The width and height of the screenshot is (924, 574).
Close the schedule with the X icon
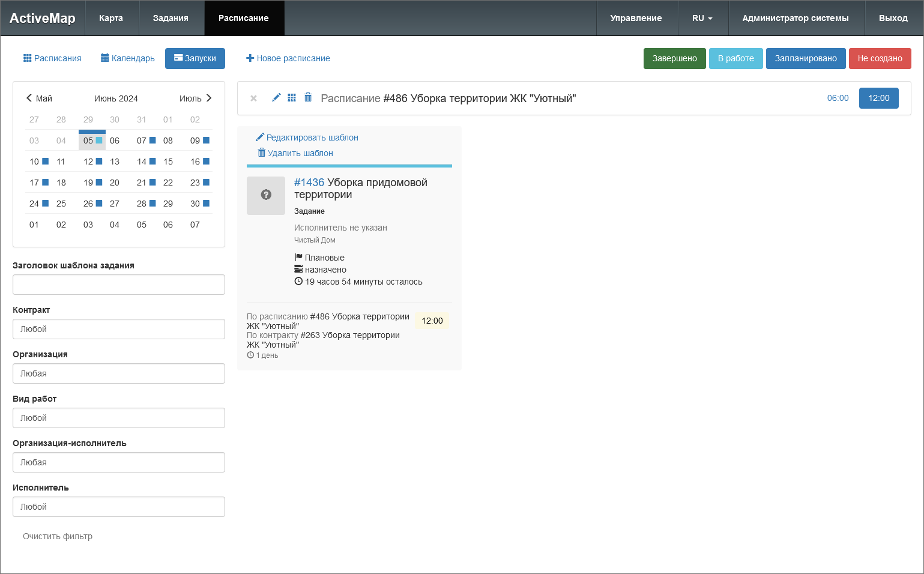click(253, 98)
